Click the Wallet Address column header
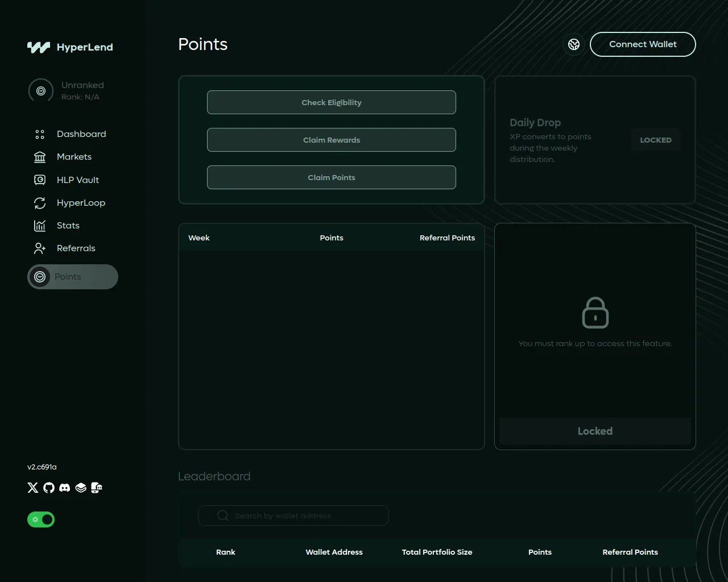This screenshot has width=728, height=582. click(334, 552)
